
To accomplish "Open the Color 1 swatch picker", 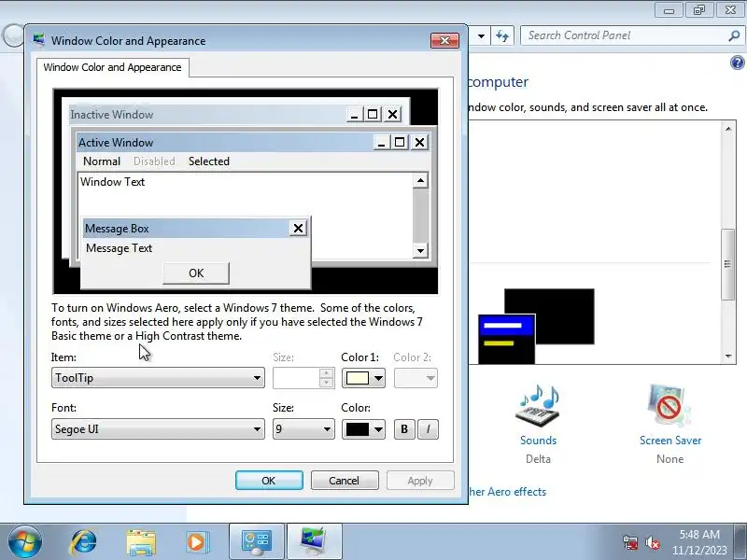I will [x=363, y=378].
